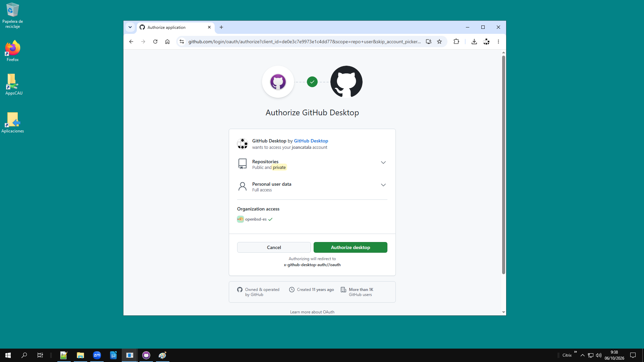
Task: Open Firefox desktop shortcut
Action: pos(13,51)
